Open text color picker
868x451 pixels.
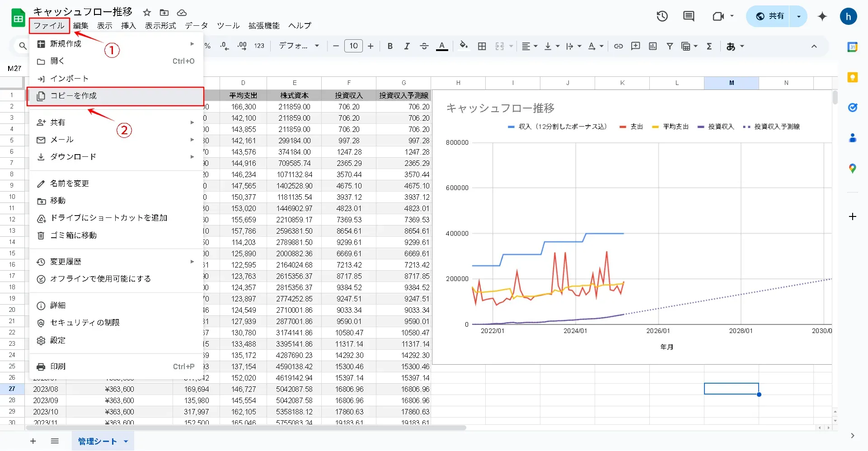click(442, 46)
